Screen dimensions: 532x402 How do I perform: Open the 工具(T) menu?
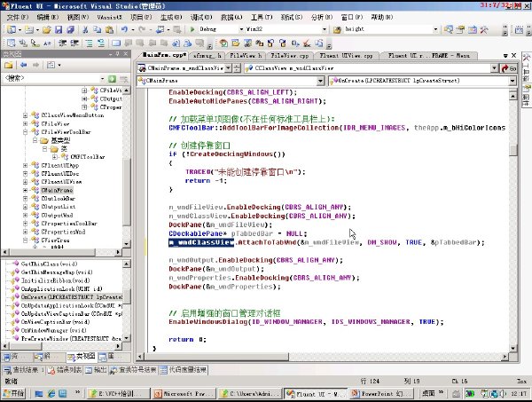tap(262, 17)
